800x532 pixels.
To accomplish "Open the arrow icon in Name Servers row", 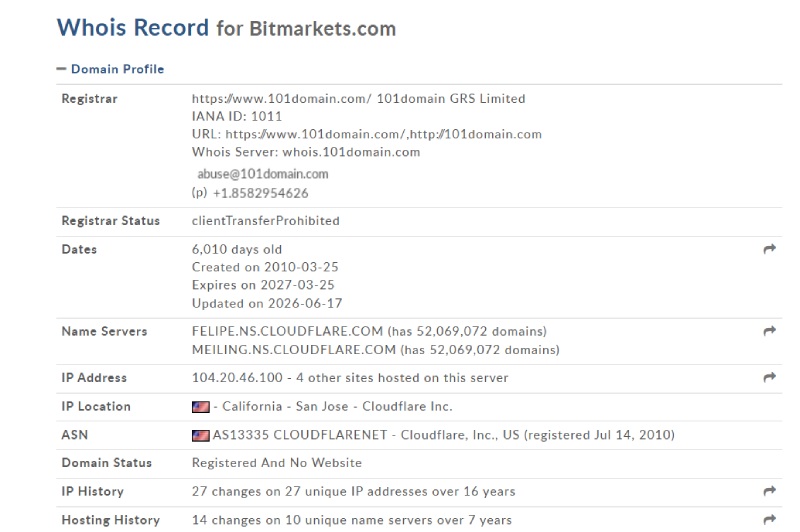I will 769,331.
